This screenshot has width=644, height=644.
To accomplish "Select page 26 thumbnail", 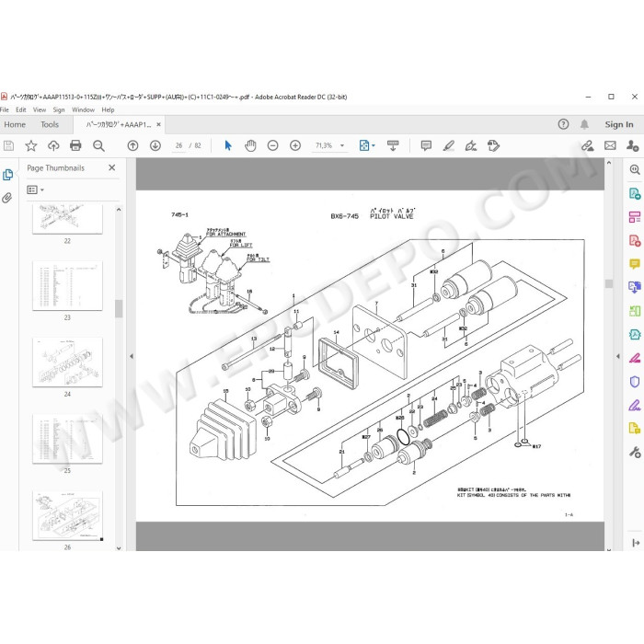I will pyautogui.click(x=67, y=516).
